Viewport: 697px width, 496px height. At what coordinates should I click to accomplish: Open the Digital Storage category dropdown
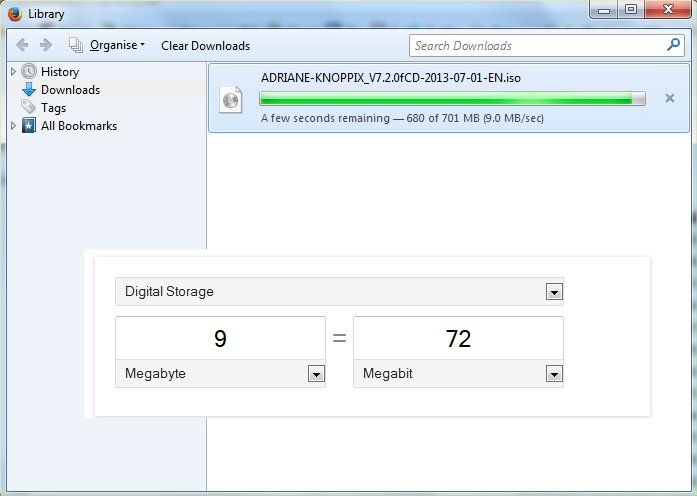[339, 292]
